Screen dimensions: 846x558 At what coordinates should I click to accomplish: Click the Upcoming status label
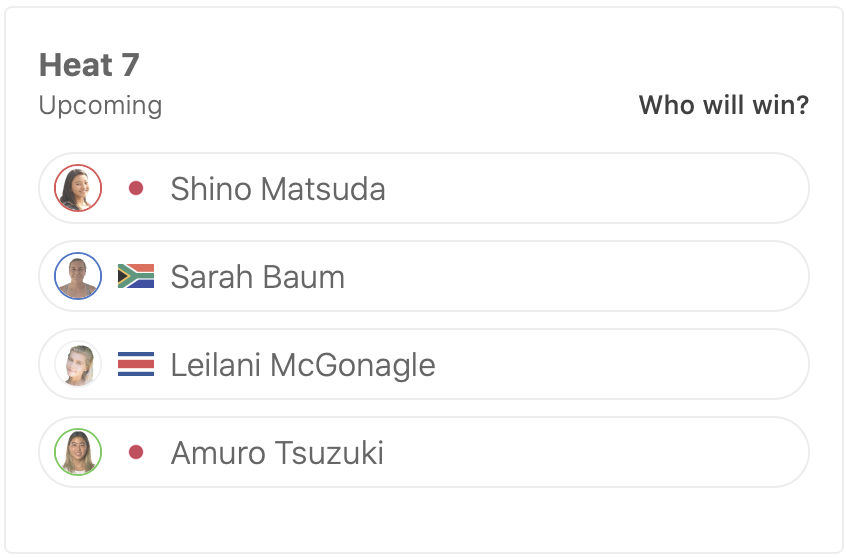coord(100,105)
